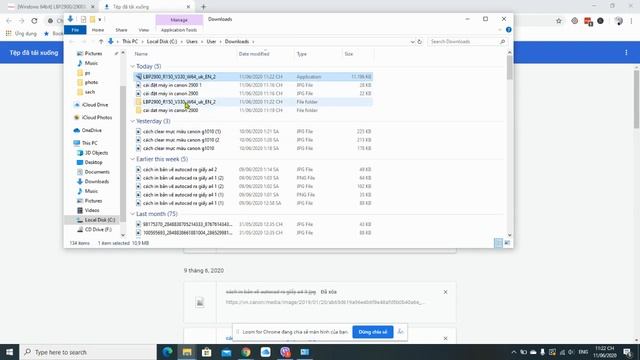640x360 pixels.
Task: Click Users in the address breadcrumb
Action: click(191, 42)
